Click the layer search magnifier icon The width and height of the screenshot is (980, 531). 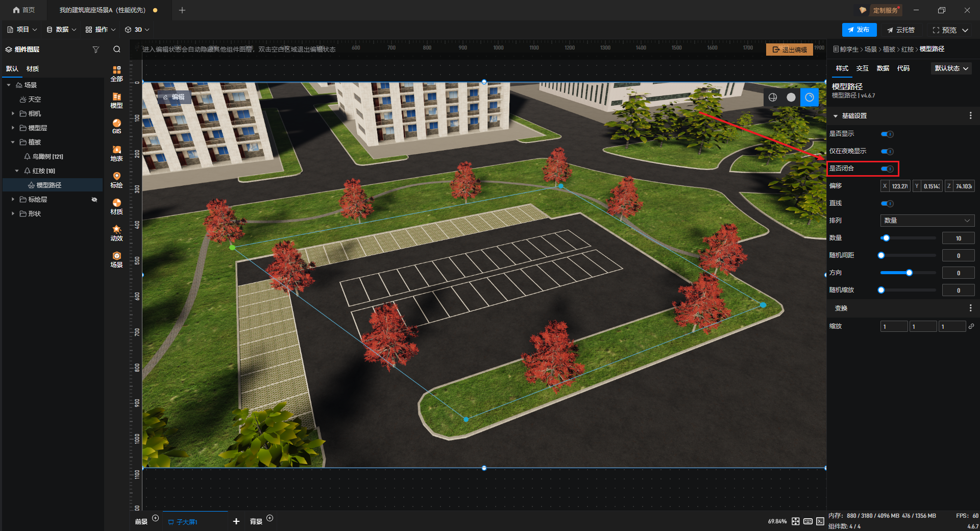coord(117,50)
